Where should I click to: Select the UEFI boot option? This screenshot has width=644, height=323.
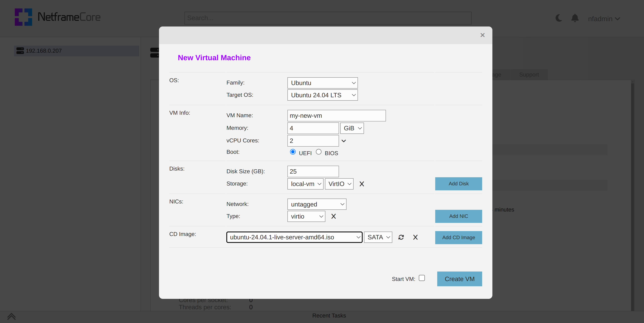(292, 152)
